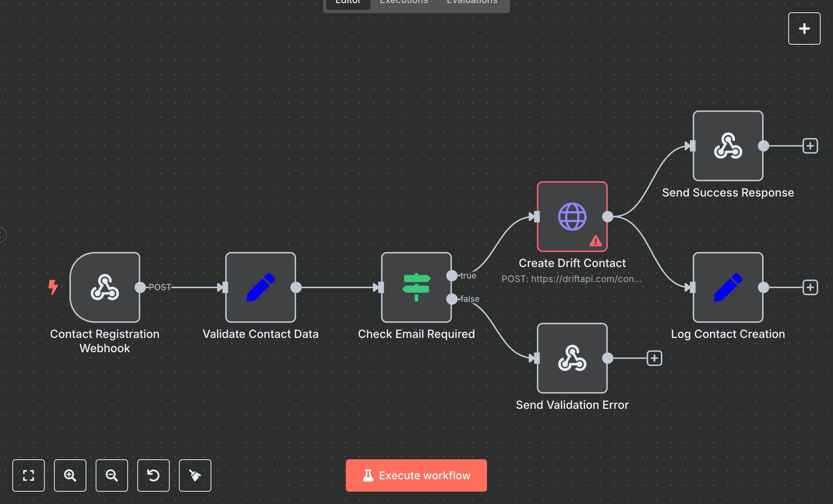Click the Zoom out control
The image size is (833, 504).
pos(112,475)
